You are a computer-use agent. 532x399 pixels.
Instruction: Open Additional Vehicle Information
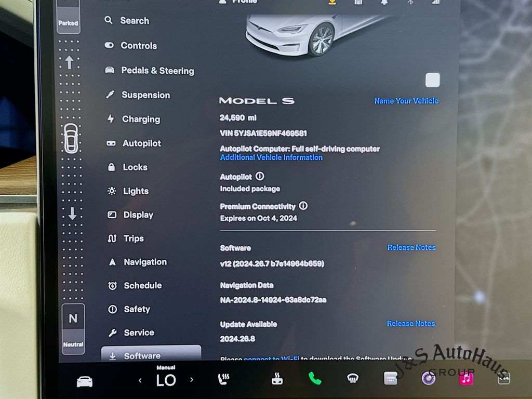[x=271, y=157]
